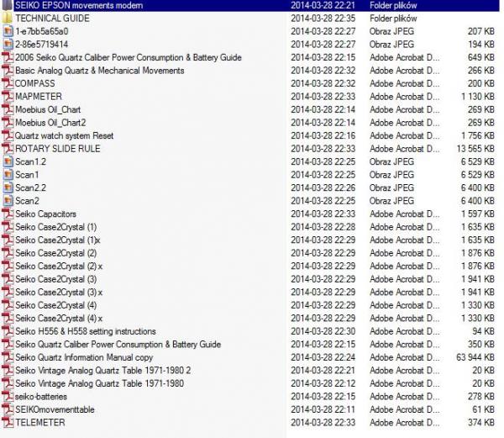The height and width of the screenshot is (438, 504).
Task: Click the JPEG icon next to 1-e7bb5a65a0
Action: [x=8, y=31]
